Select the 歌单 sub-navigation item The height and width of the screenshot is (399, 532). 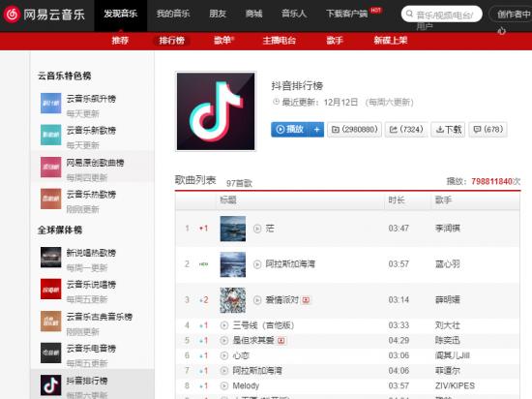[222, 41]
